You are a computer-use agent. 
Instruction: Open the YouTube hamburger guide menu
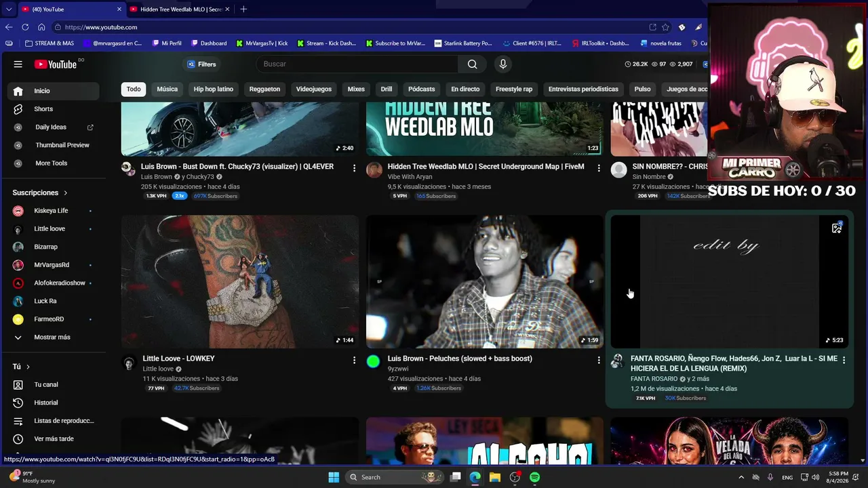18,64
